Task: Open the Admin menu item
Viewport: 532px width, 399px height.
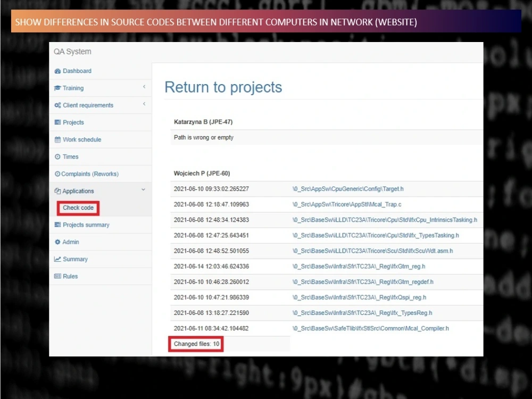Action: (71, 242)
